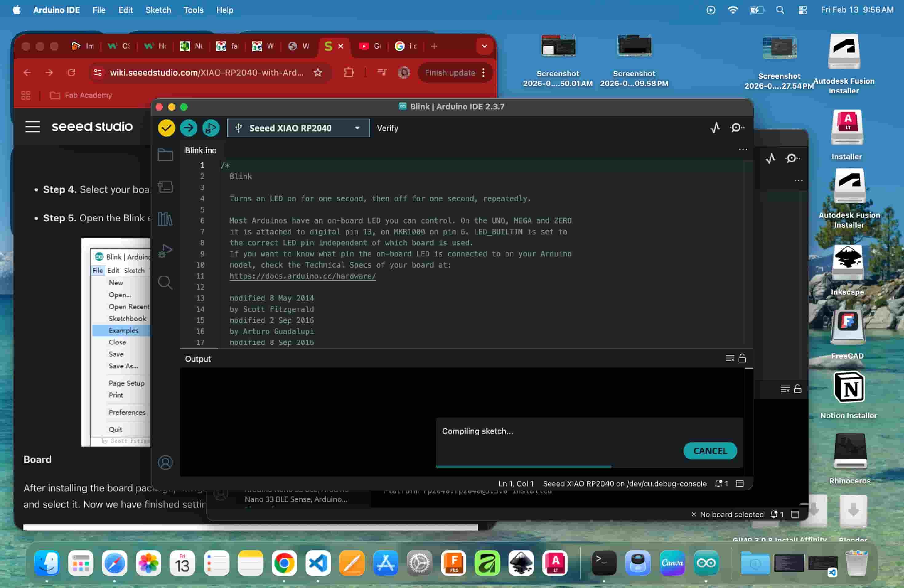Click the Verify checkmark button

[166, 128]
